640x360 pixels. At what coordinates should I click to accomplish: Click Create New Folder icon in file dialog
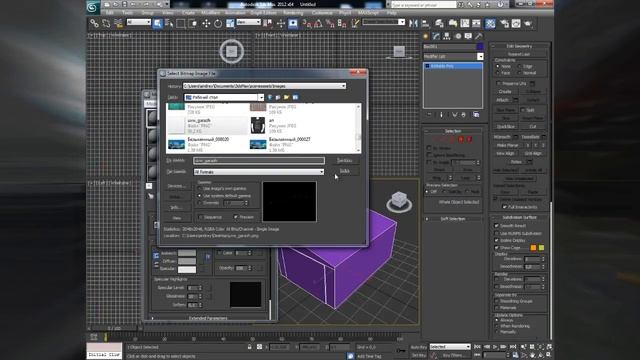coord(287,97)
